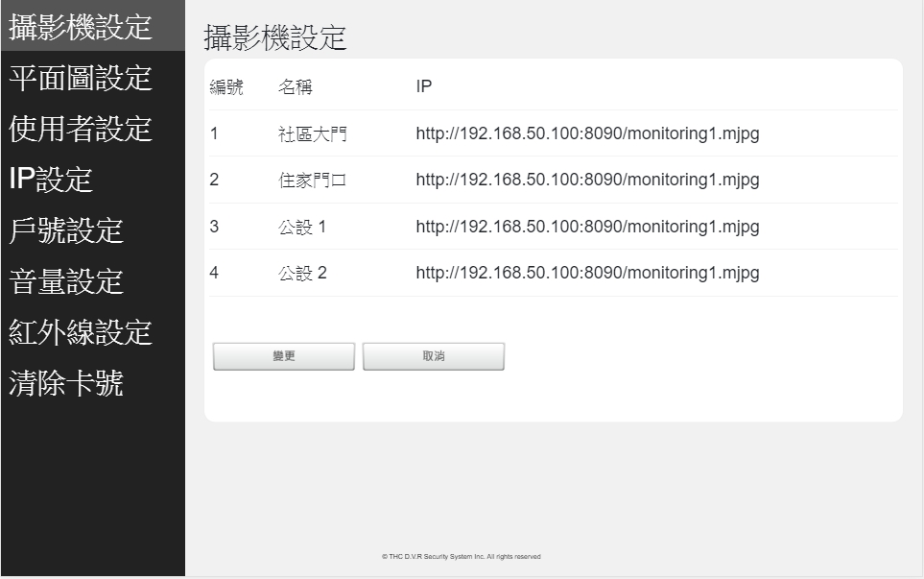The height and width of the screenshot is (579, 924).
Task: Open 音量設定 from the sidebar
Action: (66, 281)
